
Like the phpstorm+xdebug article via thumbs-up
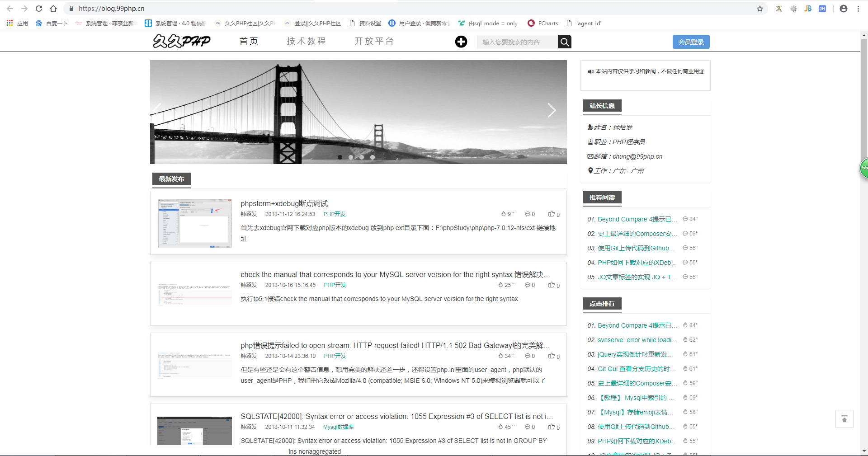(x=552, y=214)
